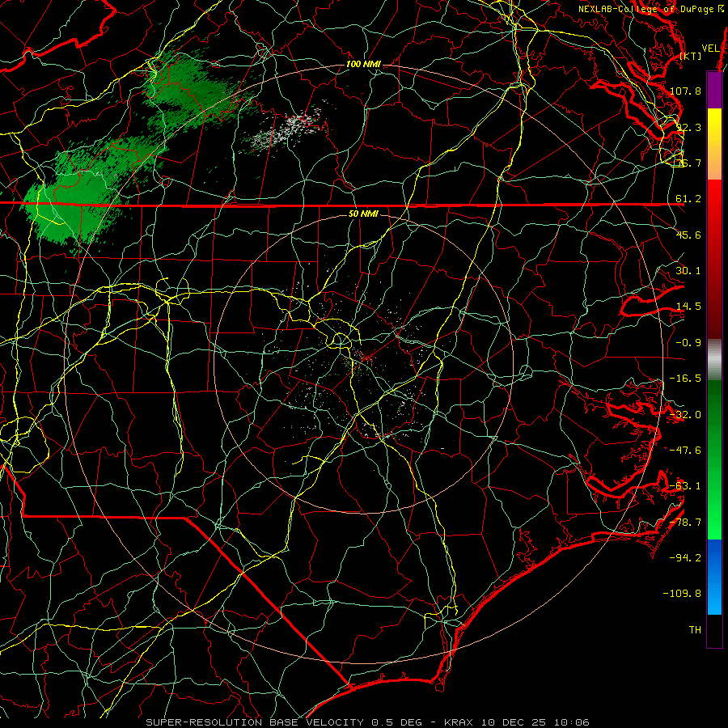The width and height of the screenshot is (728, 728).
Task: Select the purple segment of velocity color bar
Action: (714, 90)
